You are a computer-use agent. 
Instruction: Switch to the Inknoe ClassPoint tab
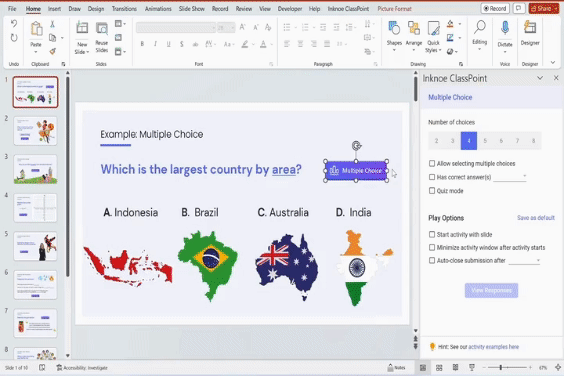coord(348,9)
